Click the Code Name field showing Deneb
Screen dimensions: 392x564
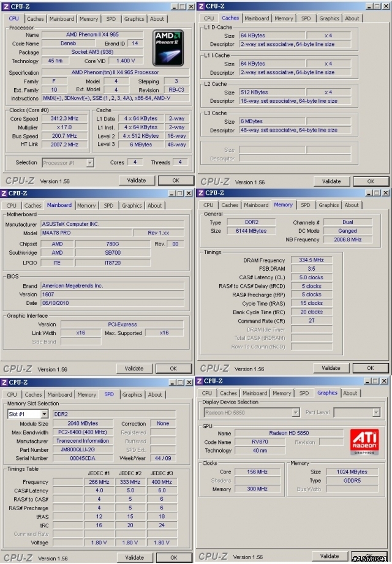[x=69, y=43]
